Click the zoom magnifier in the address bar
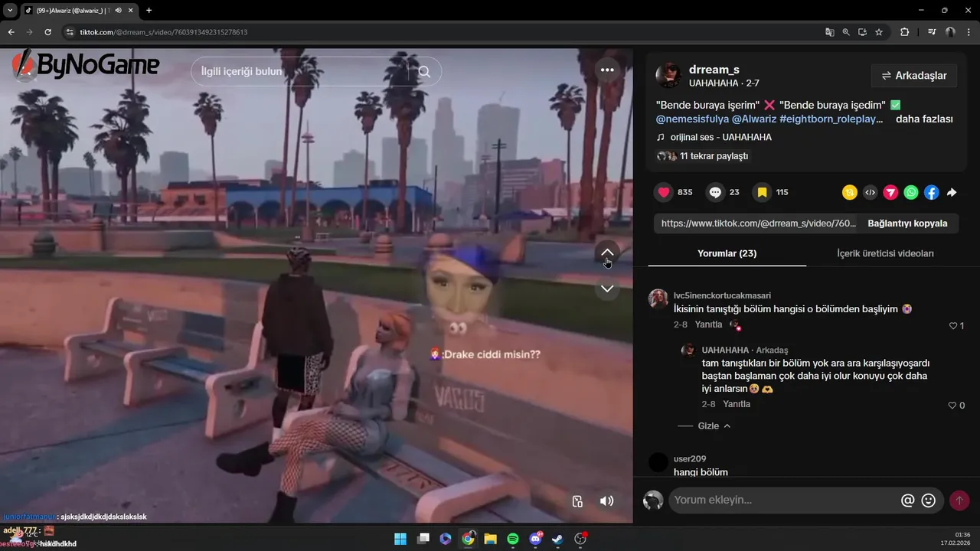This screenshot has width=980, height=551. (846, 32)
